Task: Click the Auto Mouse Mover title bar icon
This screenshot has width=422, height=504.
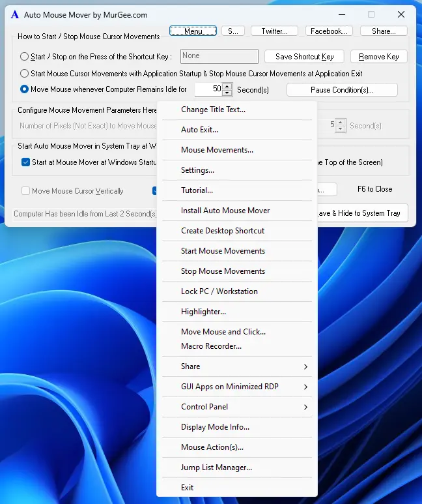Action: (15, 15)
